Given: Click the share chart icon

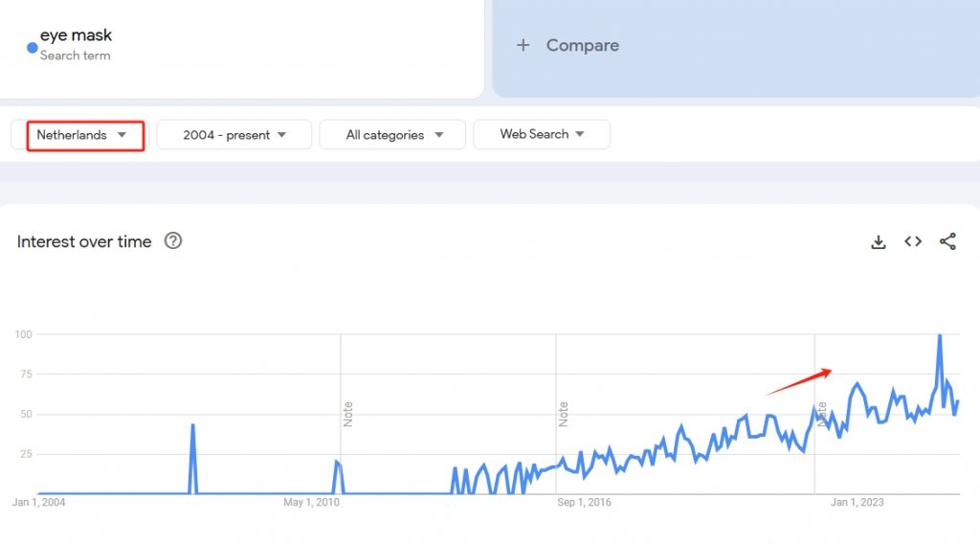Looking at the screenshot, I should coord(947,242).
